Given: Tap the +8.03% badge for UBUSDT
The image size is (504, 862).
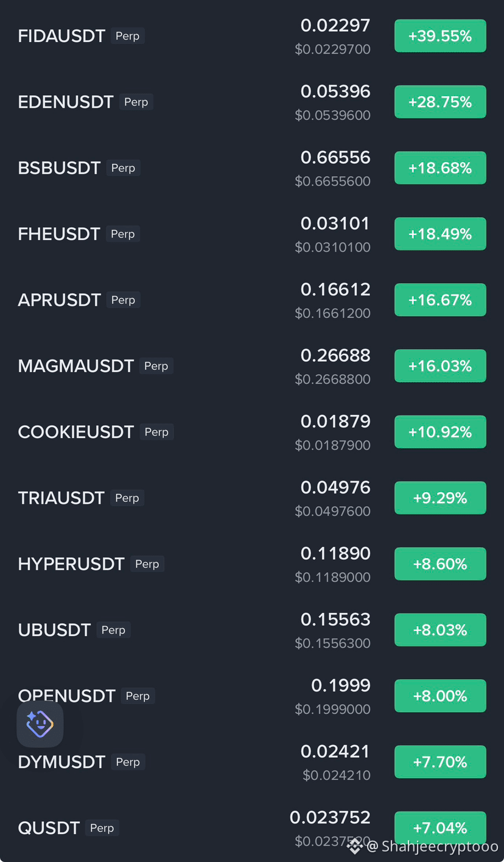Looking at the screenshot, I should tap(440, 630).
